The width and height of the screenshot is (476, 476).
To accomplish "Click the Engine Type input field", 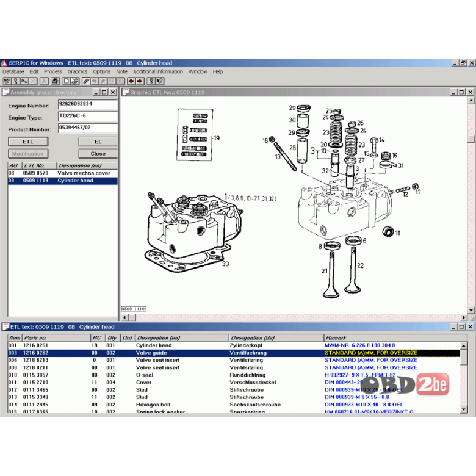I will [88, 116].
